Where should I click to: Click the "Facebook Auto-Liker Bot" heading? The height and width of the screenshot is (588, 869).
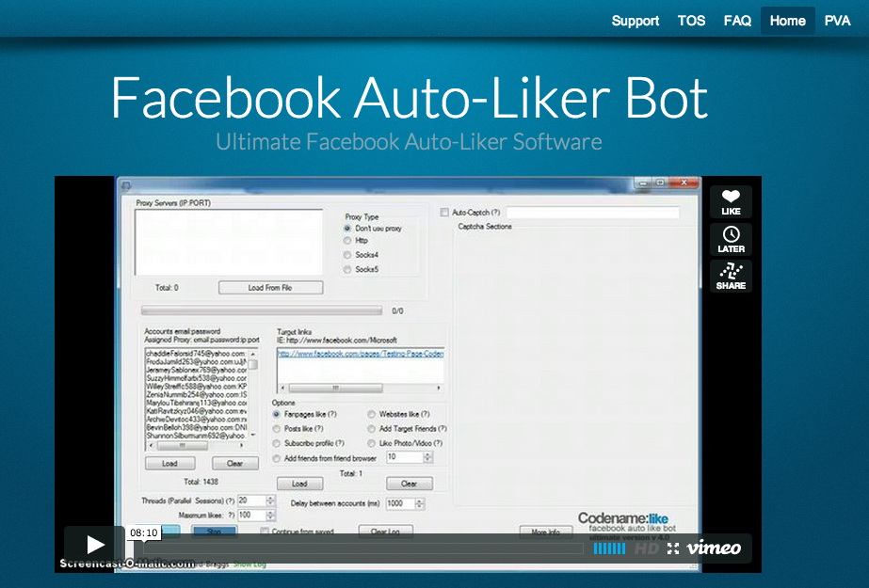(x=410, y=98)
